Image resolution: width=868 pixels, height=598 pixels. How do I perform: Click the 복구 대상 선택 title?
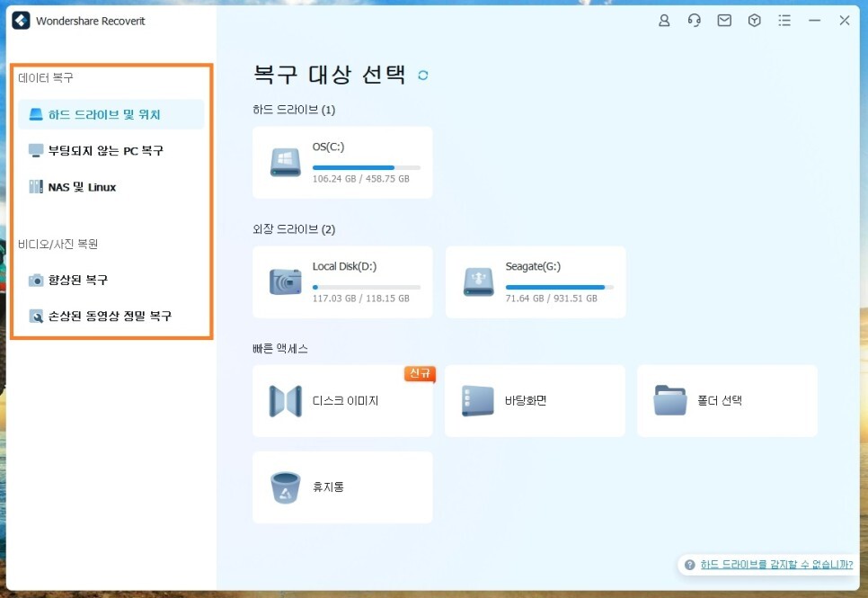pos(330,75)
